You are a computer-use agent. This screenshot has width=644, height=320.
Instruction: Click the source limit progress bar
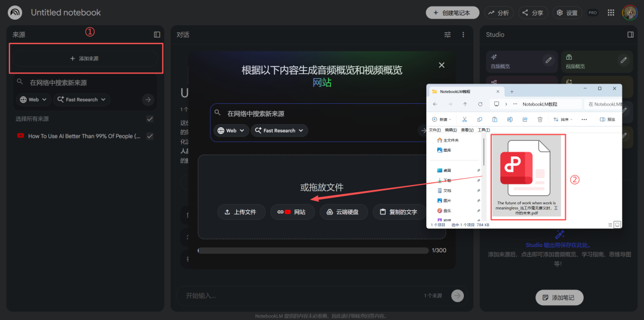(x=314, y=250)
